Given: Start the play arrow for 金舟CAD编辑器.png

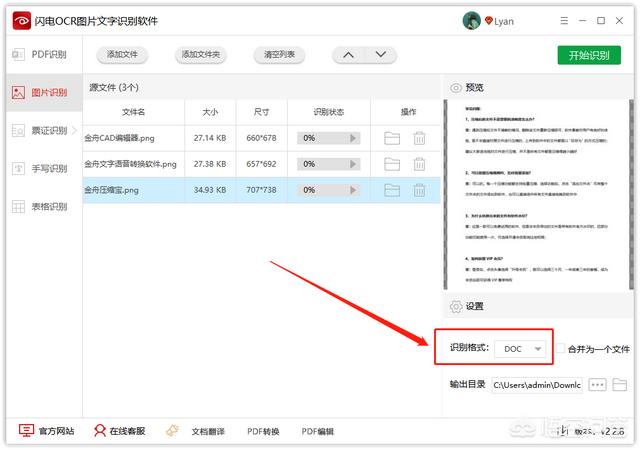Looking at the screenshot, I should [x=353, y=138].
